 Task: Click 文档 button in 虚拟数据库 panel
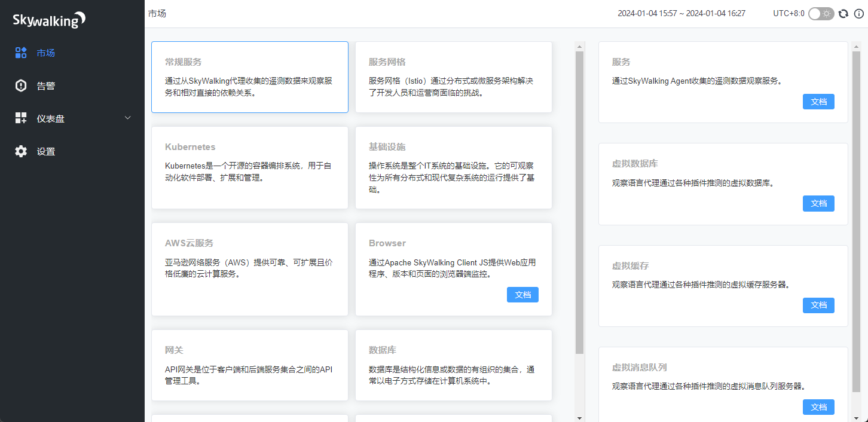point(818,203)
